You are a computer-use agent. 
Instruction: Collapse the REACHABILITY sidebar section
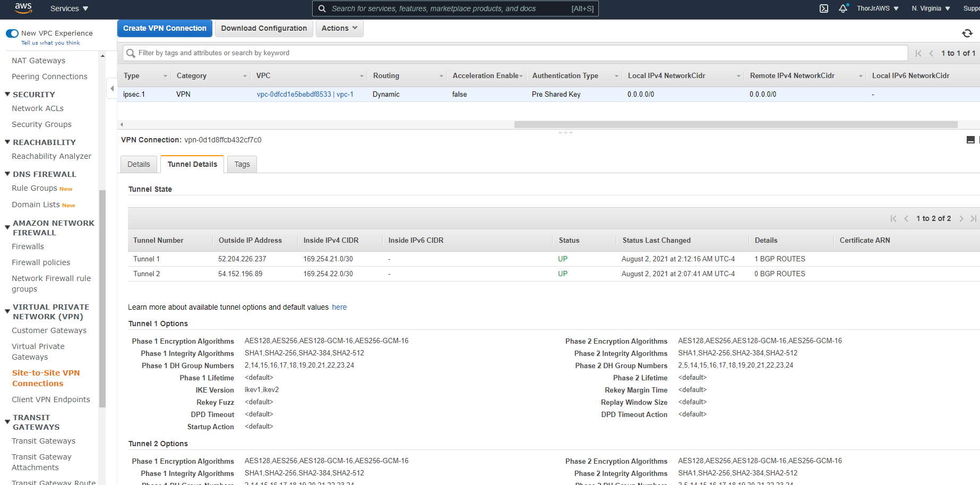point(7,142)
